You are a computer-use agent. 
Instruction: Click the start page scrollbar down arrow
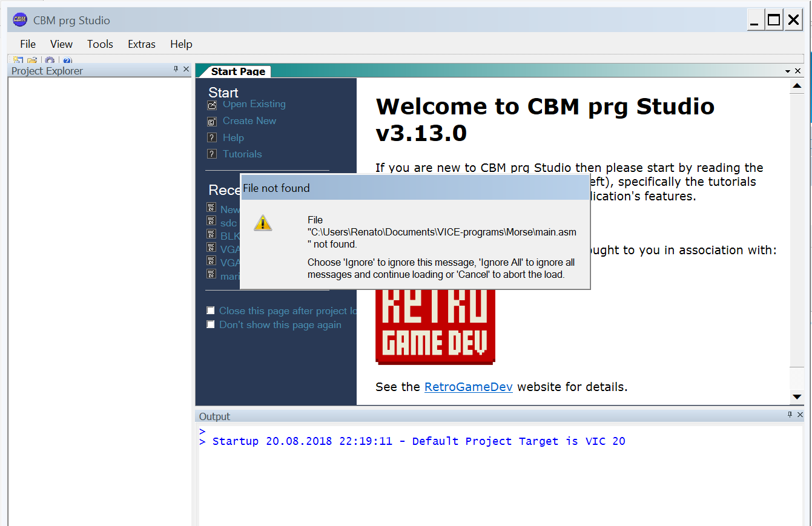797,397
